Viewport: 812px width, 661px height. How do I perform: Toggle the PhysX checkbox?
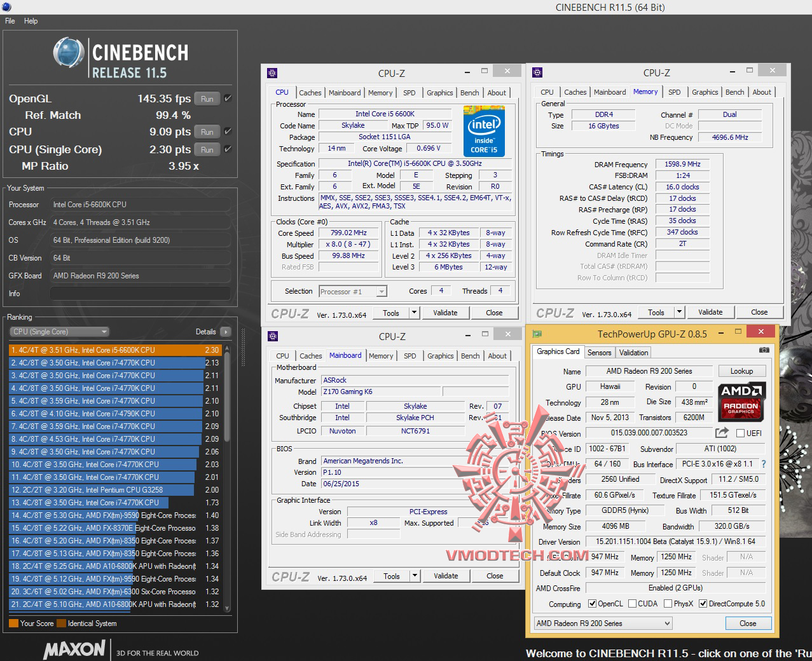coord(668,604)
